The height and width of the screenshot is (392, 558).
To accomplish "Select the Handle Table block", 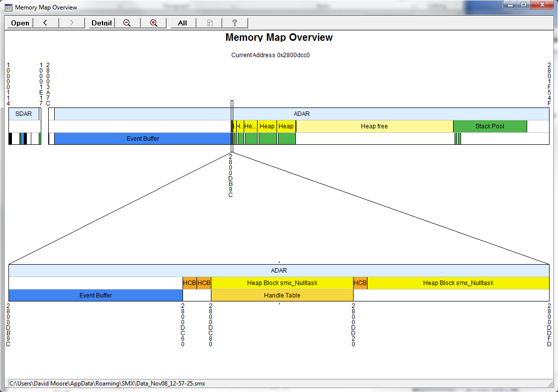I will 282,295.
